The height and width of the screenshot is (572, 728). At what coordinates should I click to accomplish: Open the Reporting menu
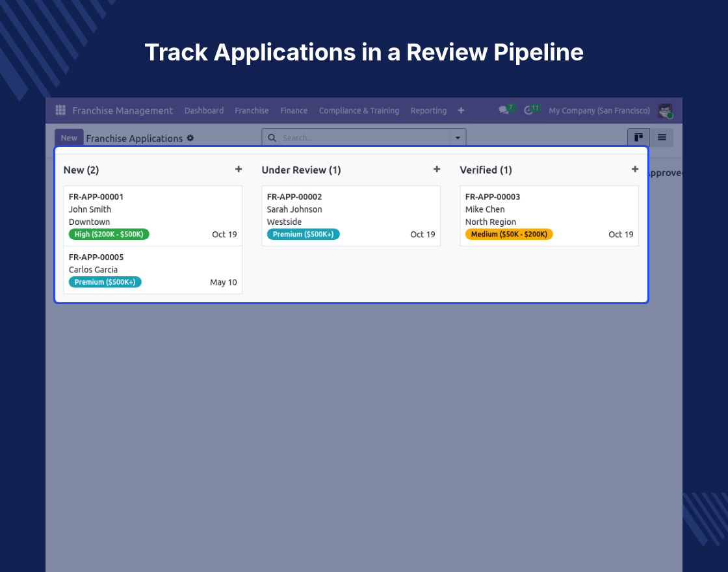(x=428, y=110)
